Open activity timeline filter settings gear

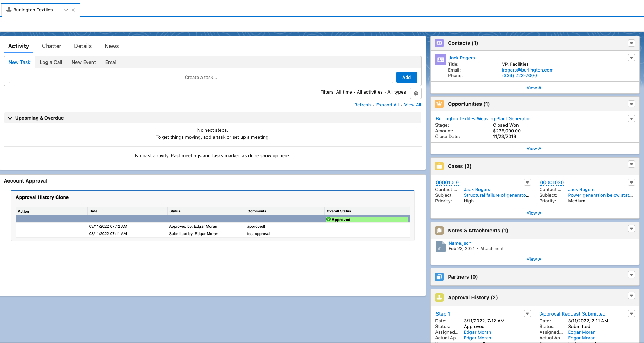pos(416,93)
